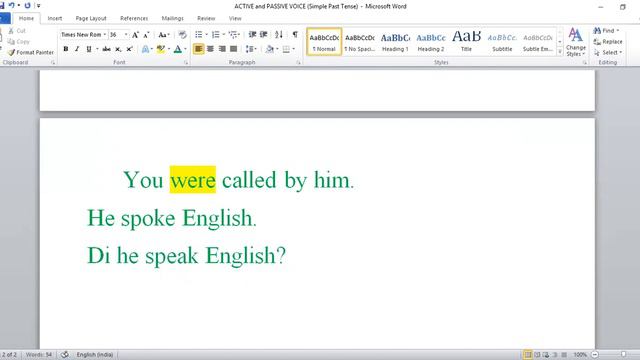The width and height of the screenshot is (640, 360).
Task: Apply the Text Highlight Color
Action: 161,49
